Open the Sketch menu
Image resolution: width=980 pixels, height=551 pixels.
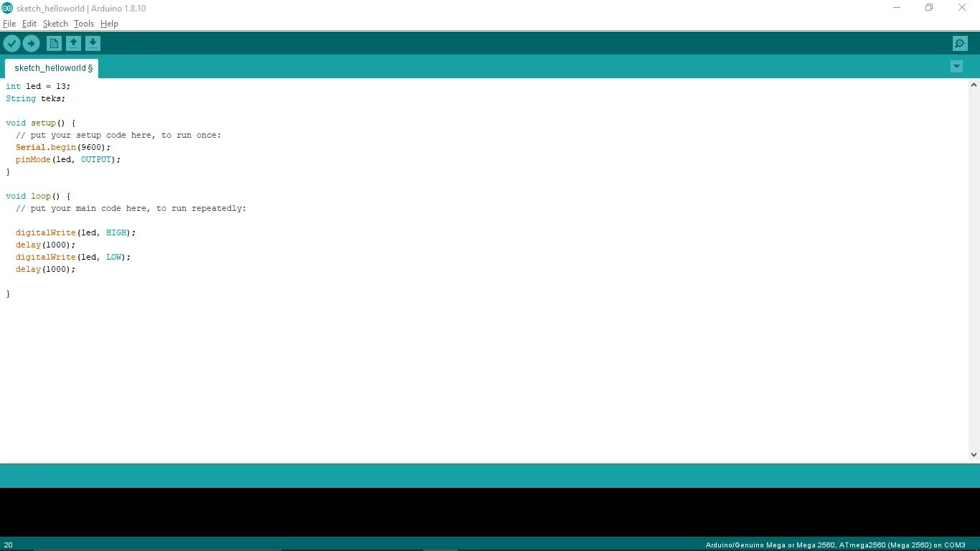coord(55,24)
